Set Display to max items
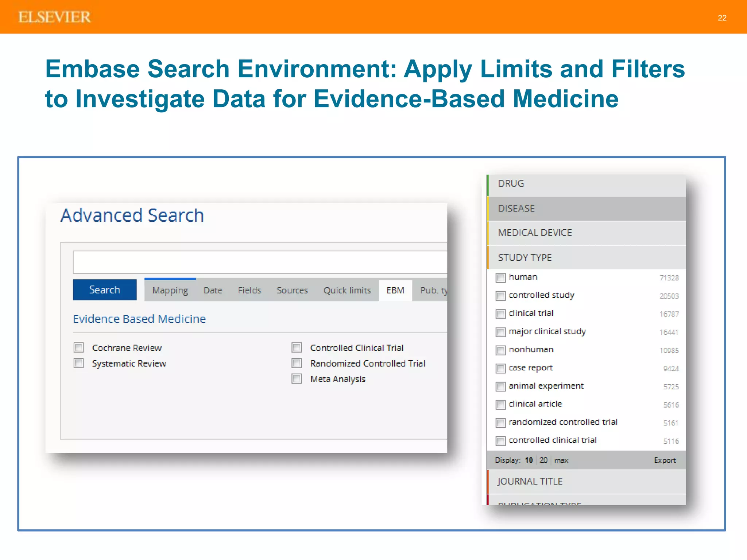This screenshot has width=747, height=560. click(561, 460)
